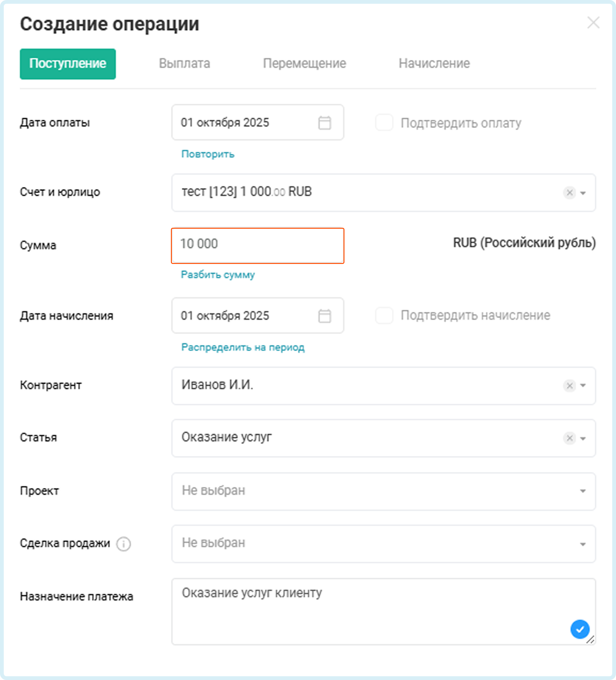Image resolution: width=616 pixels, height=680 pixels.
Task: Click the Разбить сумму link
Action: coord(218,274)
